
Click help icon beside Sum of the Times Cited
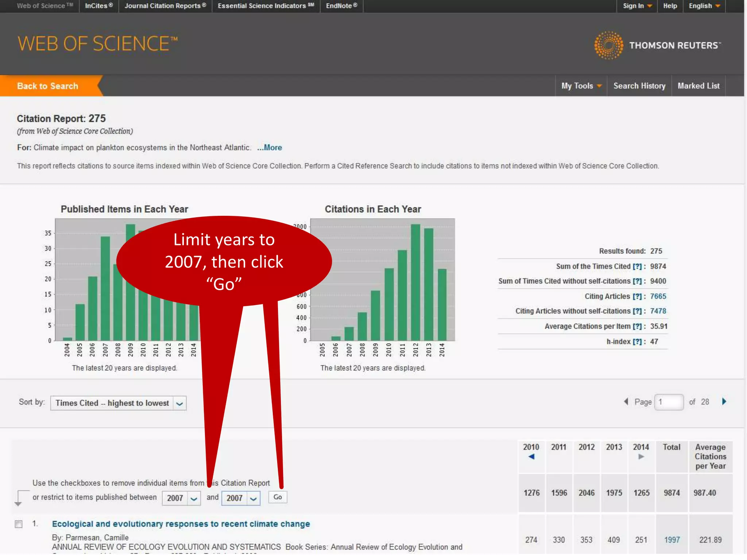(637, 267)
